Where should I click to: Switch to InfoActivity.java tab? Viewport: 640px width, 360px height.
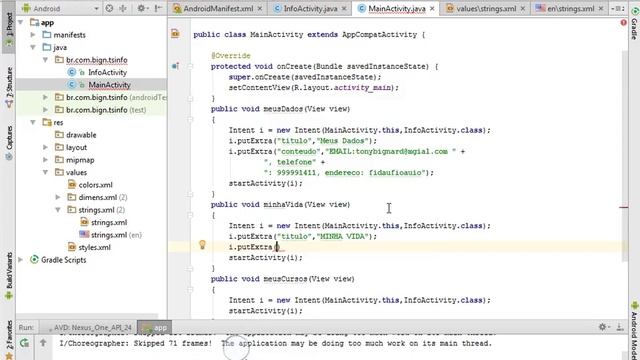pyautogui.click(x=310, y=9)
